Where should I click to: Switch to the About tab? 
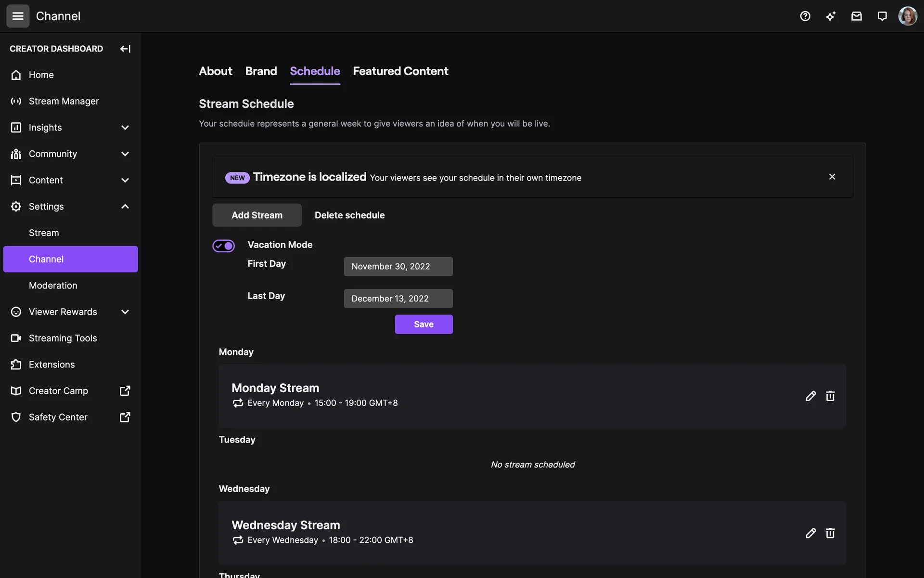pos(215,71)
